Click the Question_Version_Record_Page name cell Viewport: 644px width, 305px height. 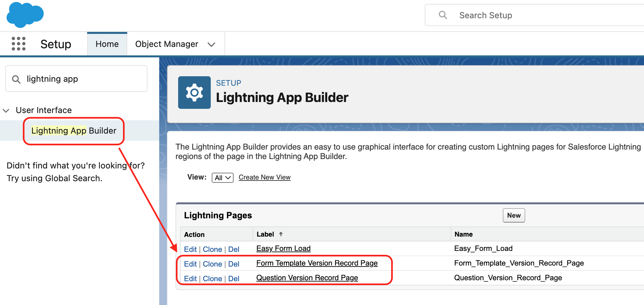point(508,278)
